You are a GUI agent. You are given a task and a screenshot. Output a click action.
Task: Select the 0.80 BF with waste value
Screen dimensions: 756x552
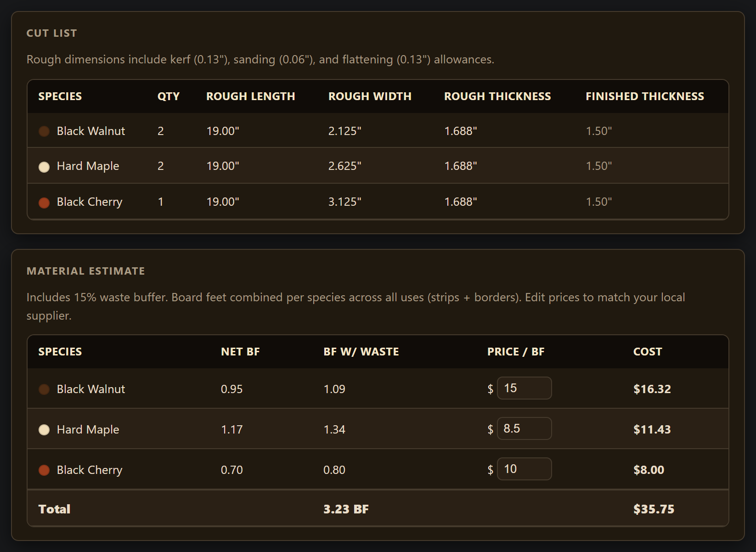click(x=334, y=470)
